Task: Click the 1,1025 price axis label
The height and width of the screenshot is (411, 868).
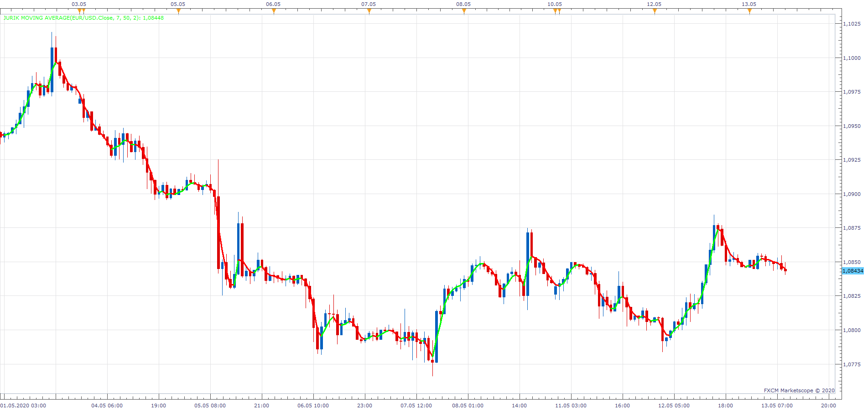Action: [852, 24]
